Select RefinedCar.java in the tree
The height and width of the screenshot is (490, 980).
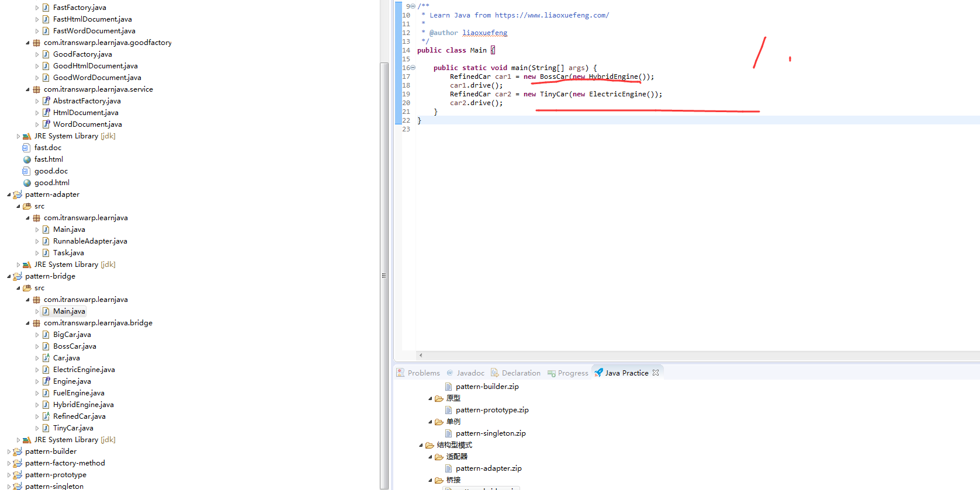(79, 416)
